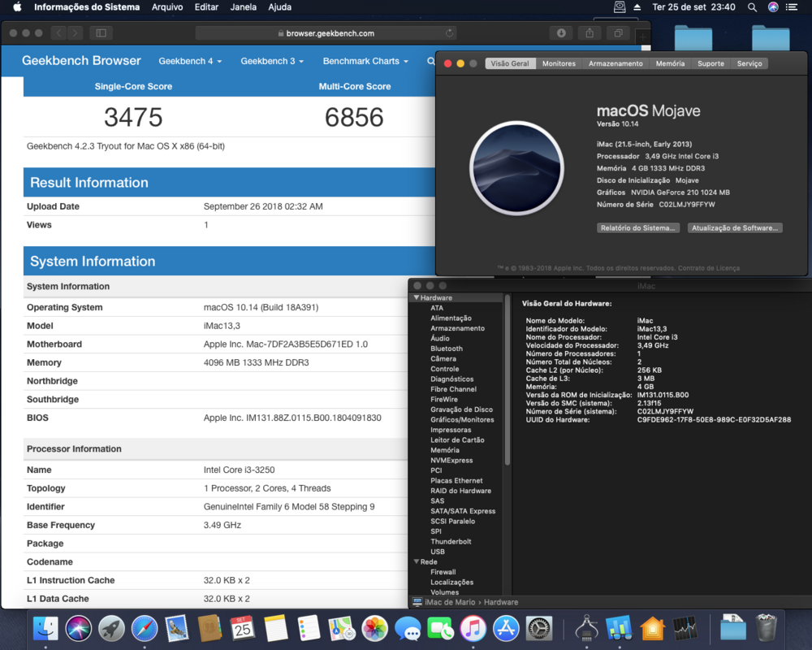Click Atualização de Software button
The height and width of the screenshot is (650, 812).
click(735, 228)
